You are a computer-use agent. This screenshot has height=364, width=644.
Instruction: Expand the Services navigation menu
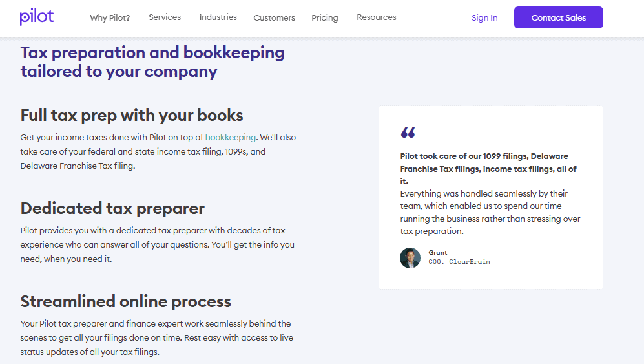(165, 17)
